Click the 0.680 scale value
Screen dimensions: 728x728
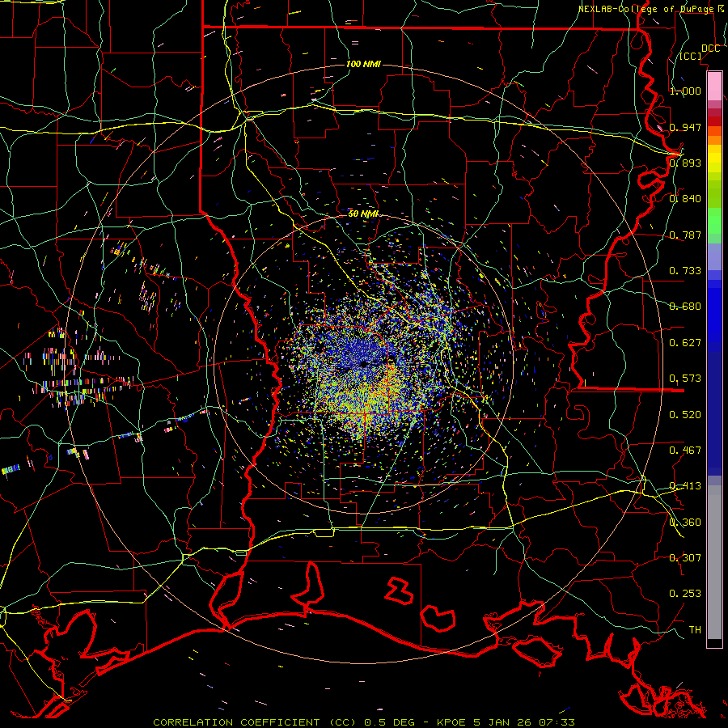(685, 306)
